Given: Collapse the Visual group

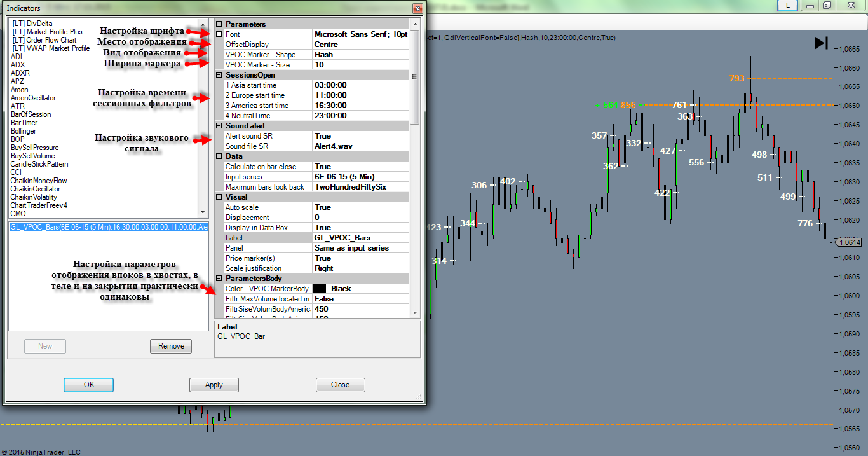Looking at the screenshot, I should click(219, 197).
